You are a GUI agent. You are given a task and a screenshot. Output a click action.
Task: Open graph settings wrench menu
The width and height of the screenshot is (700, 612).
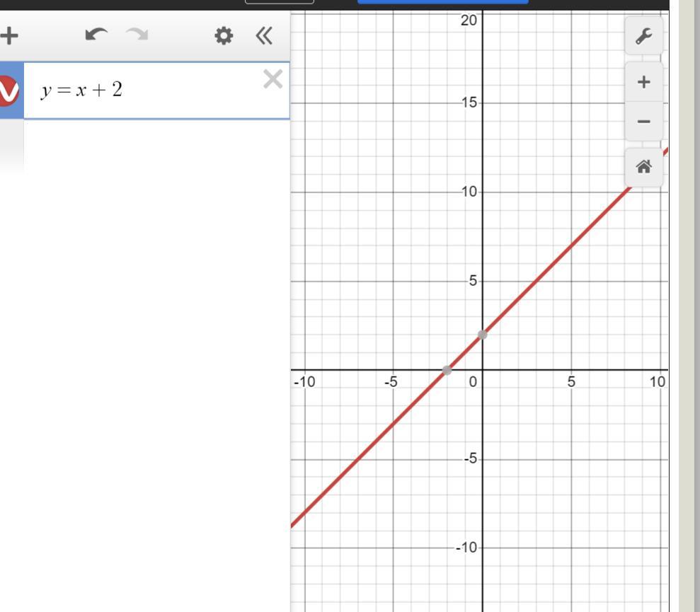[644, 35]
